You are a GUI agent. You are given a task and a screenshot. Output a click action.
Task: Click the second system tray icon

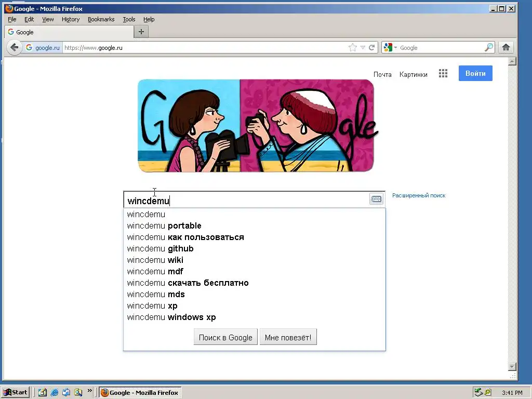[x=488, y=392]
